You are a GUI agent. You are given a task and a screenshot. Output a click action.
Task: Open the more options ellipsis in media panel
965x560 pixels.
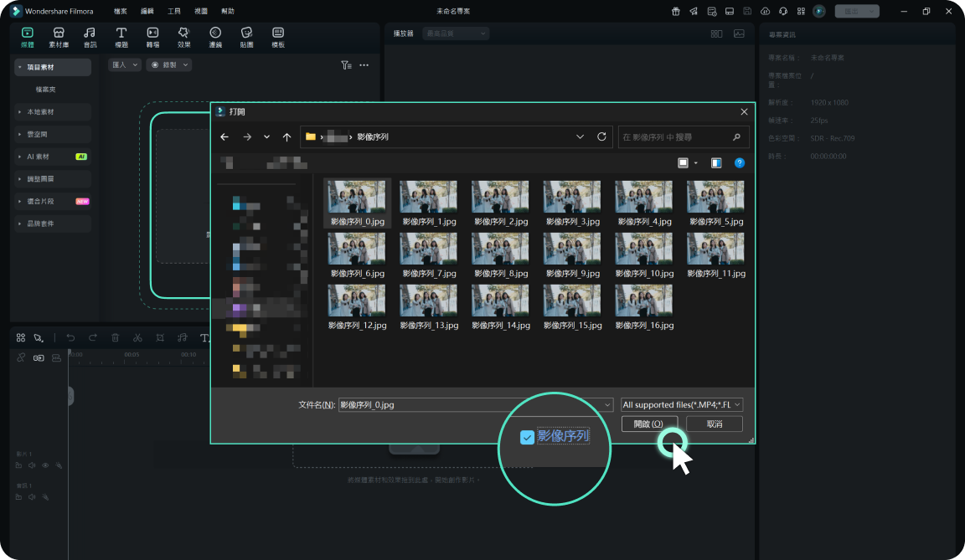tap(364, 65)
